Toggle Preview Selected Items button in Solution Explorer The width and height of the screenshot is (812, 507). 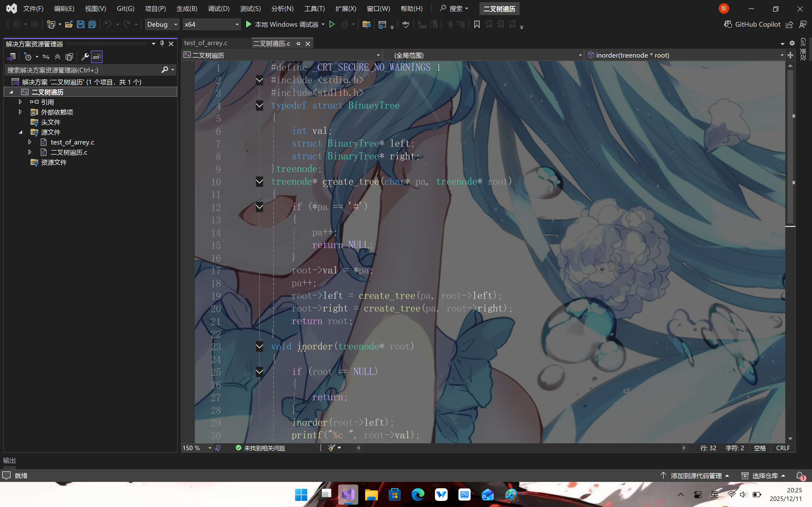point(97,57)
